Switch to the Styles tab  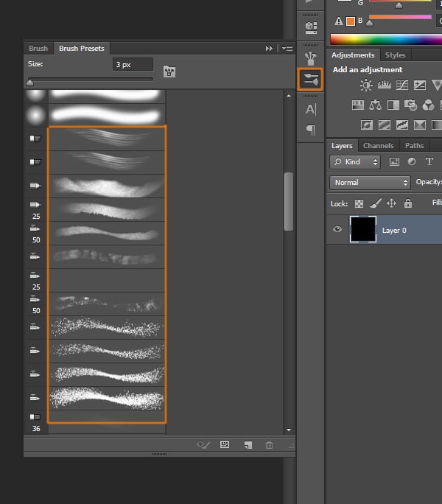395,55
